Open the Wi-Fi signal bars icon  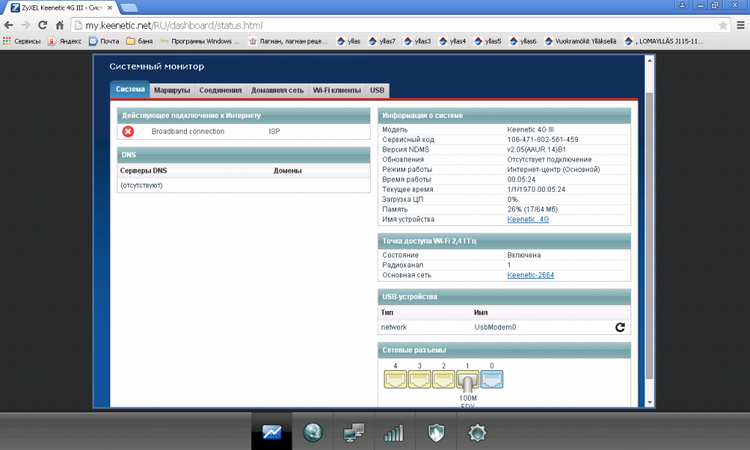tap(394, 433)
